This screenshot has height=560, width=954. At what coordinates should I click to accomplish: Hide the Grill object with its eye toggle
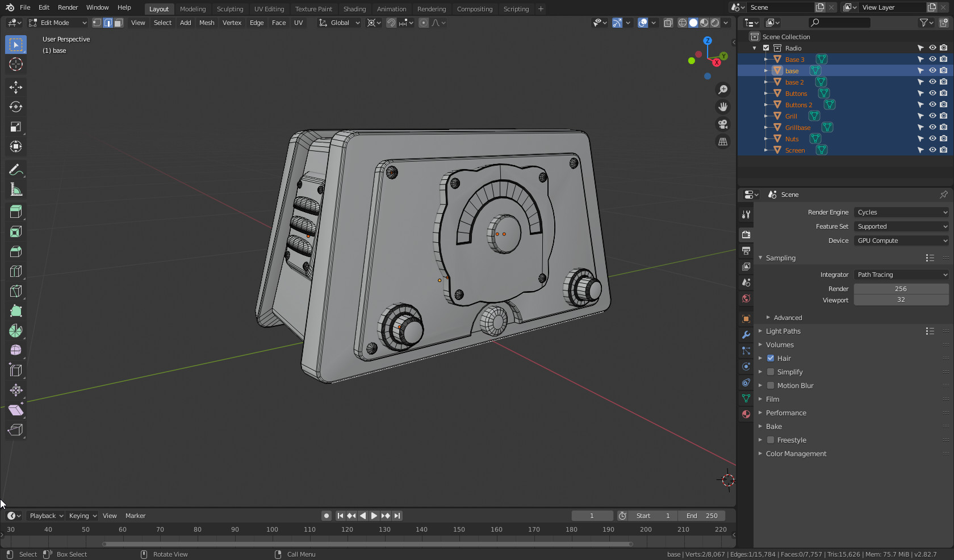(932, 116)
